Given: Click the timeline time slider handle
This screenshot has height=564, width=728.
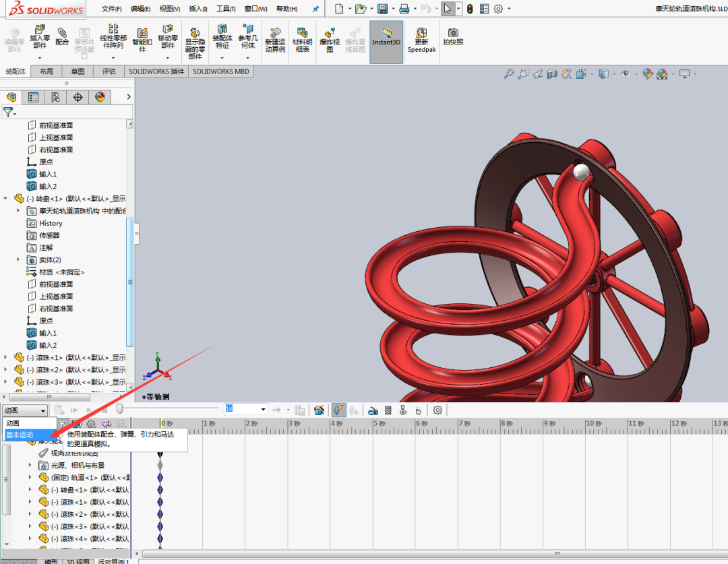Looking at the screenshot, I should pos(119,408).
